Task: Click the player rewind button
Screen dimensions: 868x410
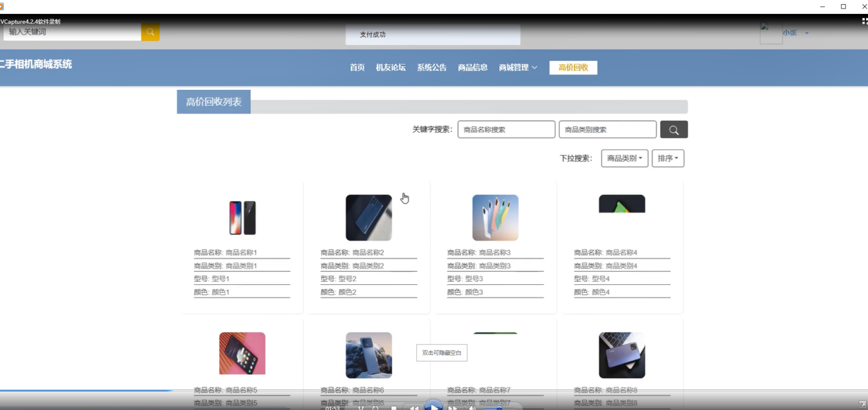Action: (x=414, y=408)
